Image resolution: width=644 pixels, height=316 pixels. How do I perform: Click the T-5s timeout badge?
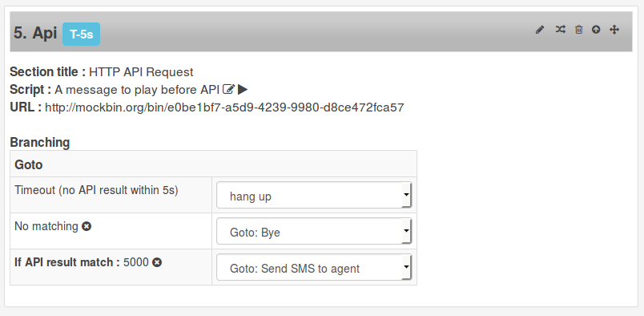82,34
